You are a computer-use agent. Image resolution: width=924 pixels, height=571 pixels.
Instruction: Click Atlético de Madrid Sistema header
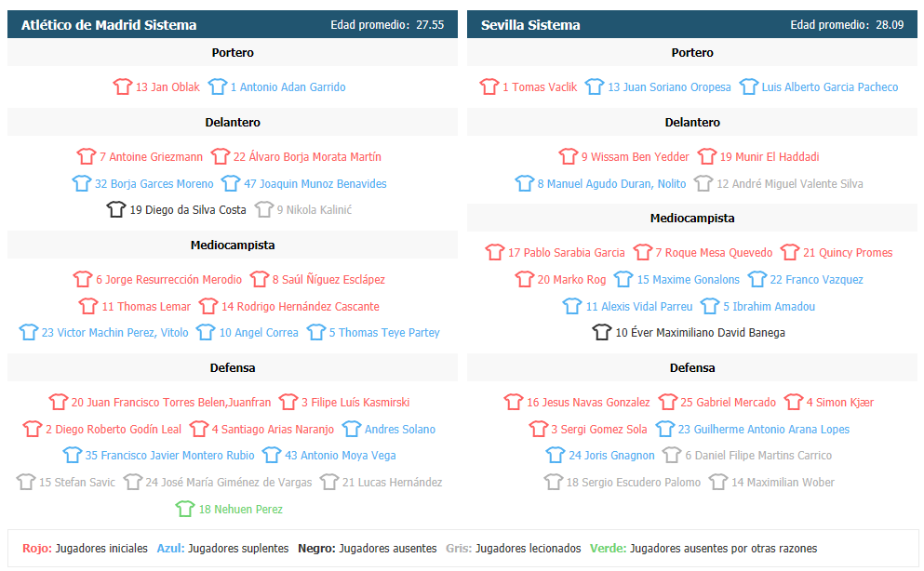[x=109, y=25]
